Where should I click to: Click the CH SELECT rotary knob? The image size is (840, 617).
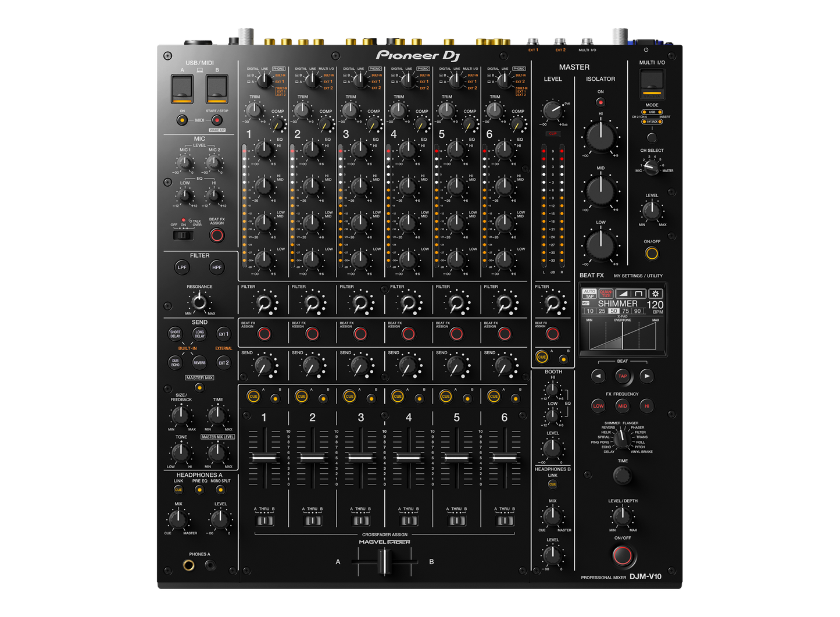coord(652,166)
